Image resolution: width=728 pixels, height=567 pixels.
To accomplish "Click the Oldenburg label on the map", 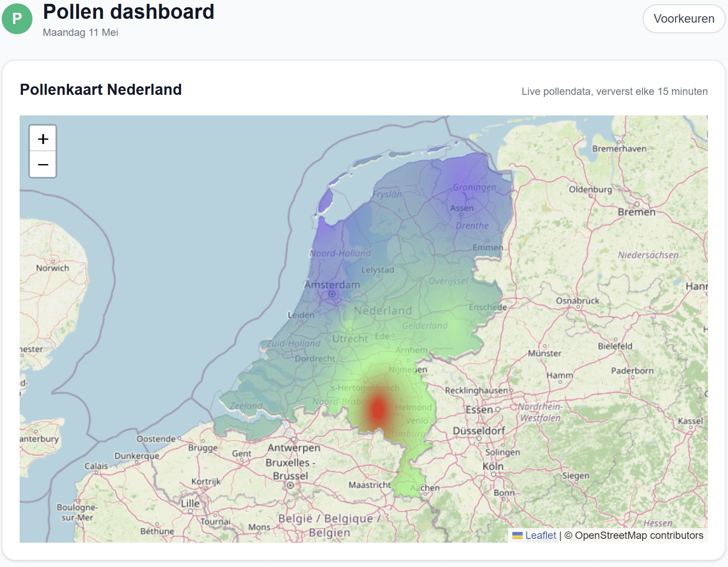I will pos(590,189).
